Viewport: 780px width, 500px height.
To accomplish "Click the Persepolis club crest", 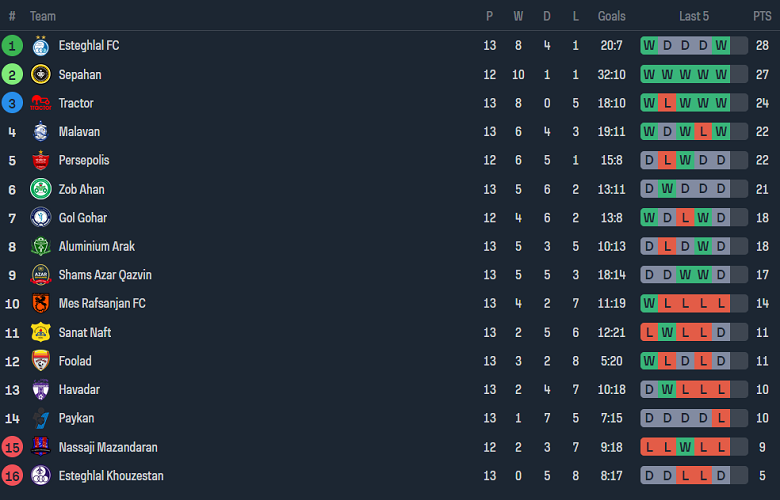I will (40, 160).
